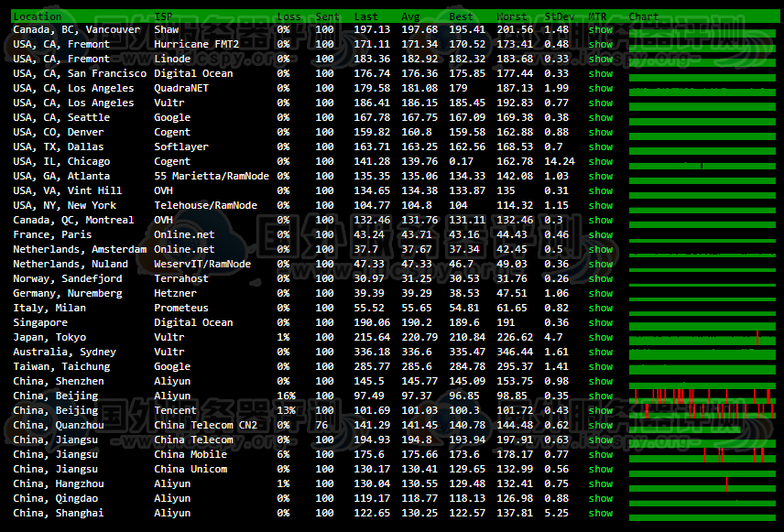
Task: Click show for Los Angeles Vultr
Action: (x=601, y=103)
